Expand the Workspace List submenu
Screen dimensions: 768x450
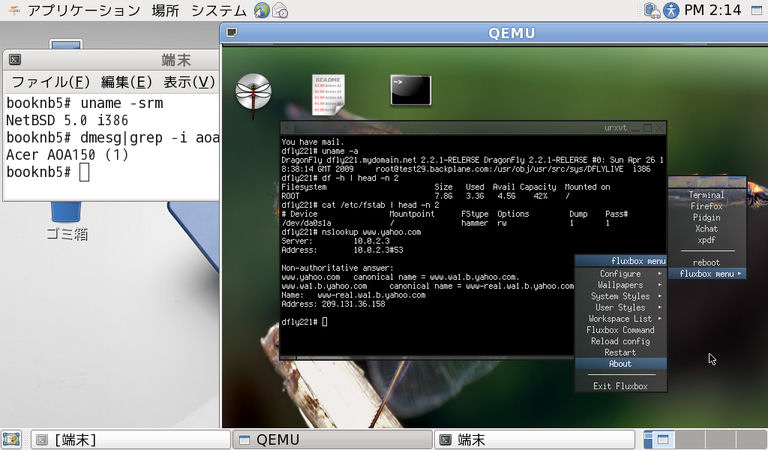pyautogui.click(x=621, y=319)
